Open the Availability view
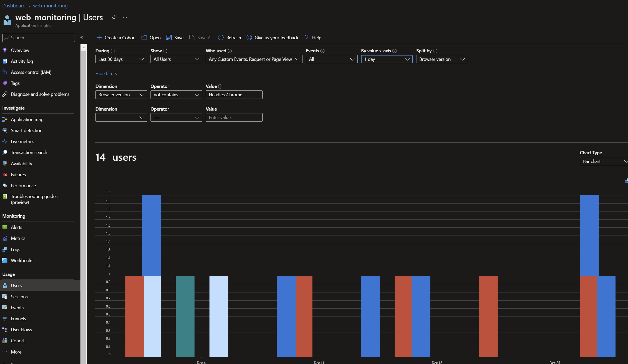Screen dimensions: 628x364 (x=21, y=163)
